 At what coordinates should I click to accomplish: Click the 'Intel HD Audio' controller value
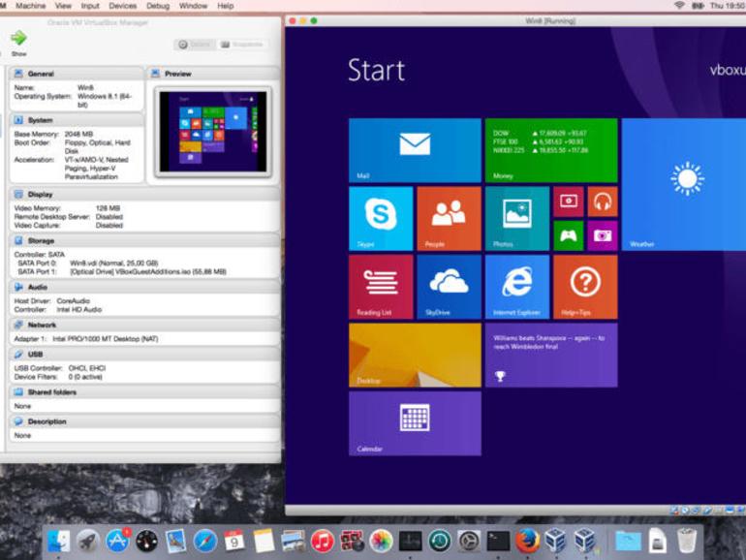pyautogui.click(x=79, y=310)
